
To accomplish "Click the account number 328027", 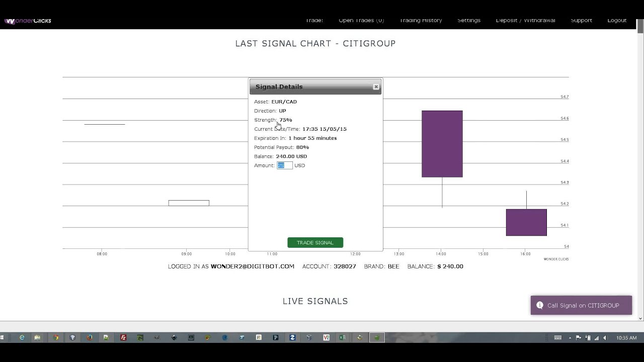I will click(x=345, y=266).
